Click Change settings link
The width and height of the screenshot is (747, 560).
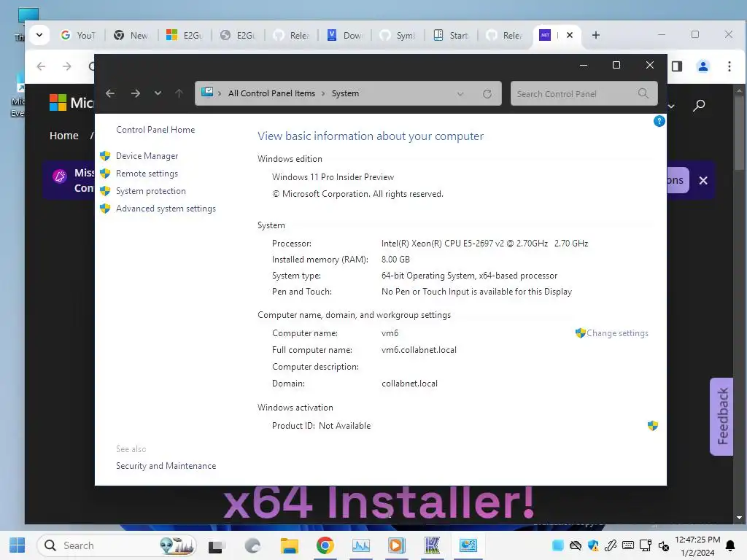tap(617, 333)
